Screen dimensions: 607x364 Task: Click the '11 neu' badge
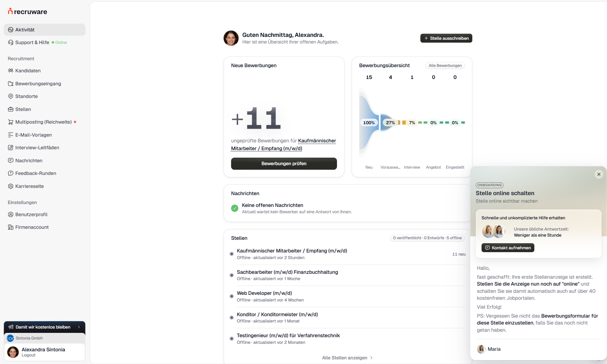[x=459, y=254]
